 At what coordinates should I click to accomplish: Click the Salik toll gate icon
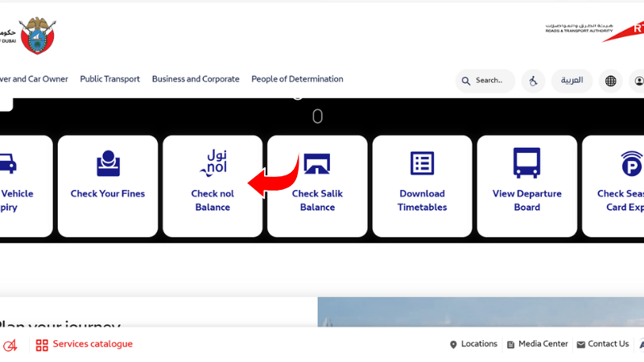tap(317, 164)
